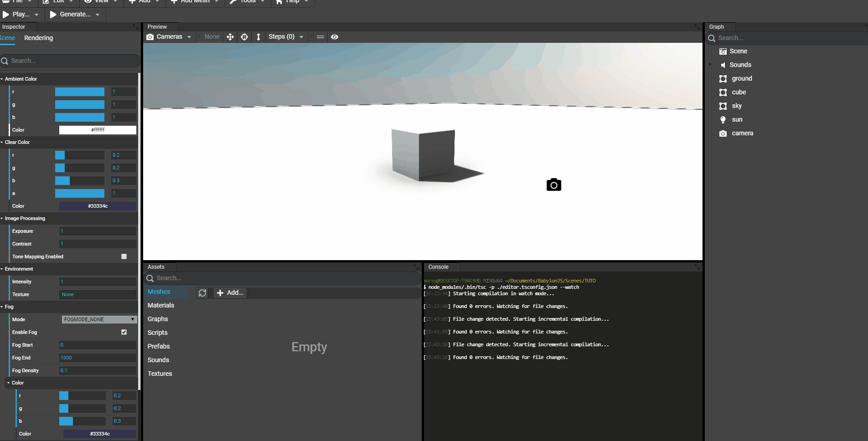Viewport: 868px width, 441px height.
Task: Collapse the Image Processing section
Action: pos(2,219)
